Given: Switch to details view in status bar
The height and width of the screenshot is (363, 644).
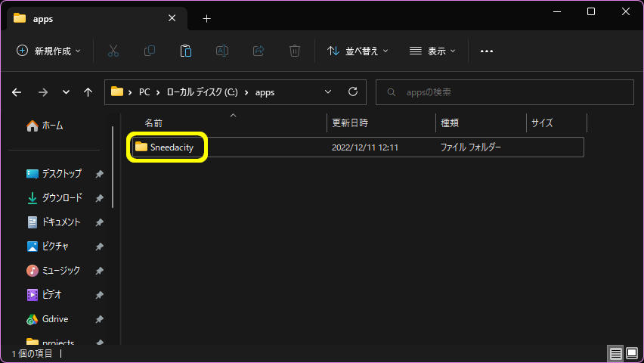Looking at the screenshot, I should [615, 353].
